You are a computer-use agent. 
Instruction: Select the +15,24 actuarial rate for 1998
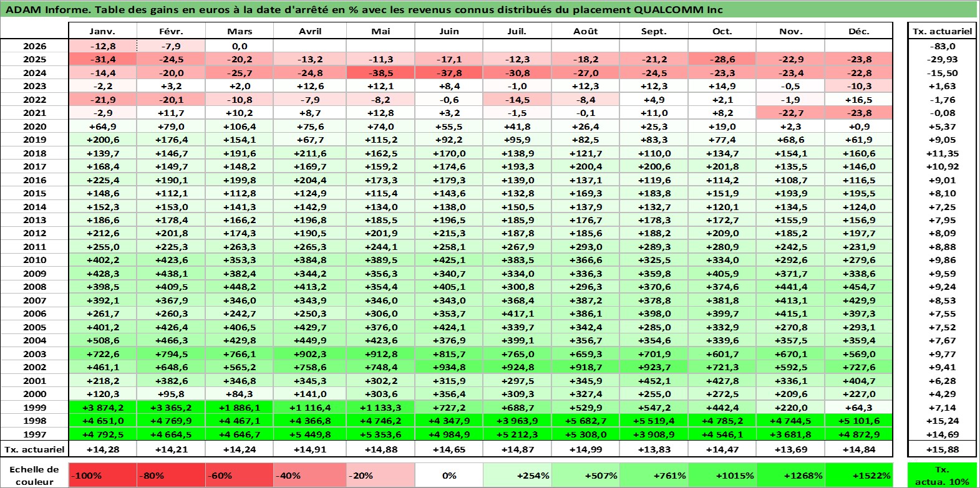(x=942, y=421)
